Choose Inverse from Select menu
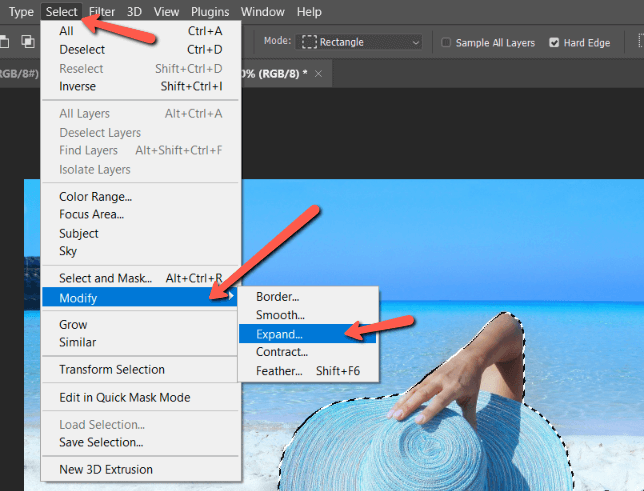644x491 pixels. [x=77, y=86]
